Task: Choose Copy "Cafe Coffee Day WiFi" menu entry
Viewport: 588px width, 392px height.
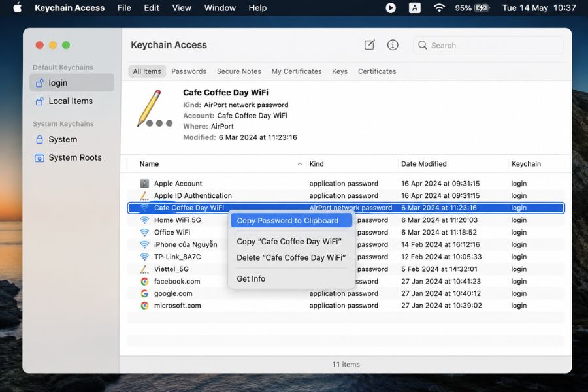Action: (291, 242)
